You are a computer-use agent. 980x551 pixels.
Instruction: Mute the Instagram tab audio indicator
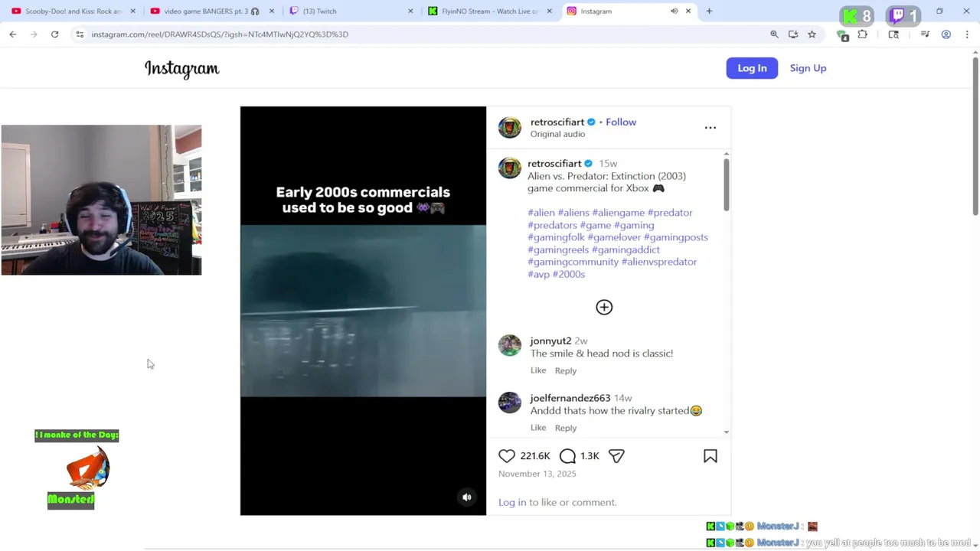click(x=674, y=11)
